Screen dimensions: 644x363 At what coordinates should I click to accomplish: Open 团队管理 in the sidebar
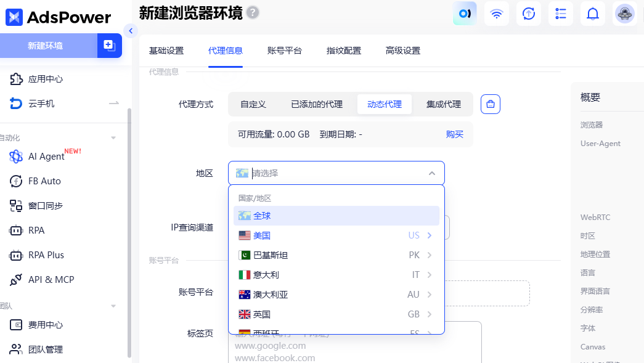click(45, 349)
